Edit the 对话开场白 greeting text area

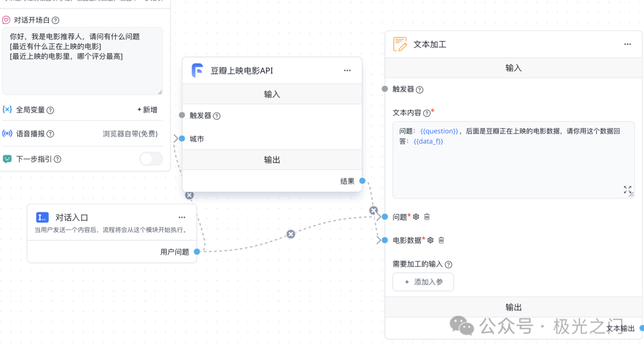click(x=82, y=61)
